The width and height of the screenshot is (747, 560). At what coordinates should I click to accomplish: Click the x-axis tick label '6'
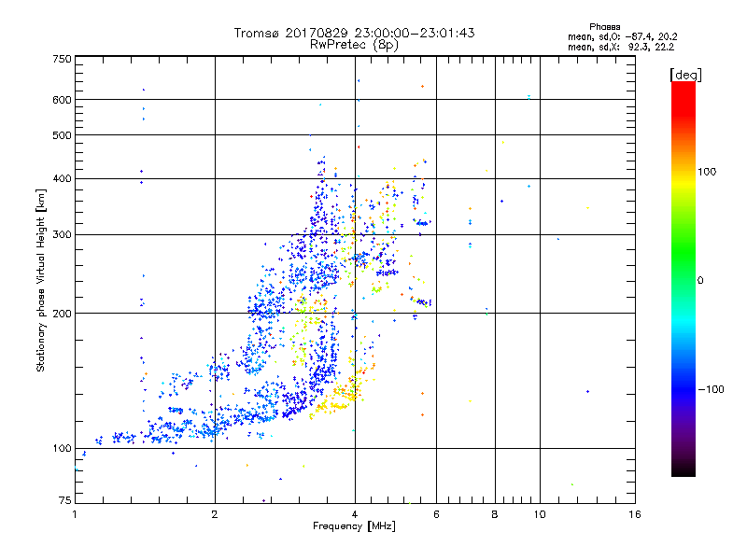pyautogui.click(x=436, y=514)
